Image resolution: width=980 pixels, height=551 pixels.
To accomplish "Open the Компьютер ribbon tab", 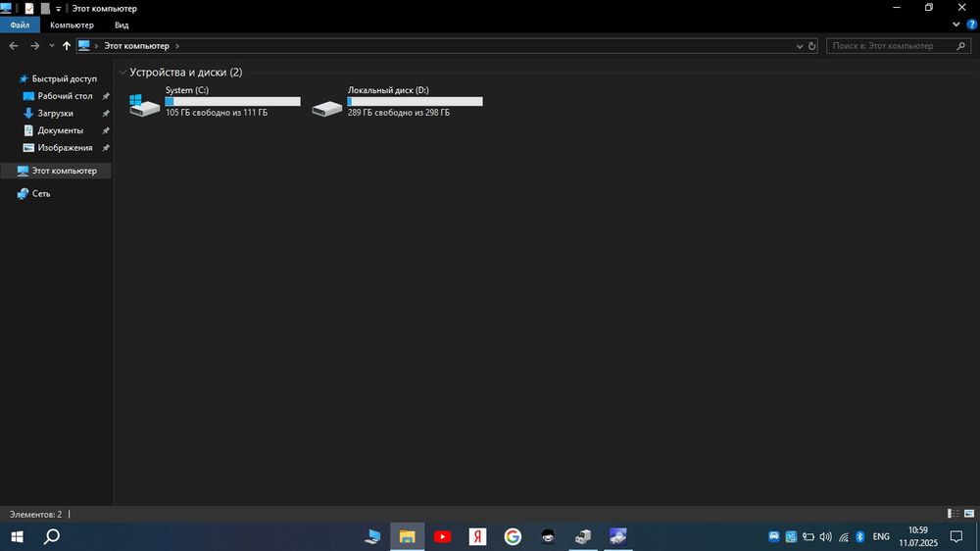I will pyautogui.click(x=72, y=25).
